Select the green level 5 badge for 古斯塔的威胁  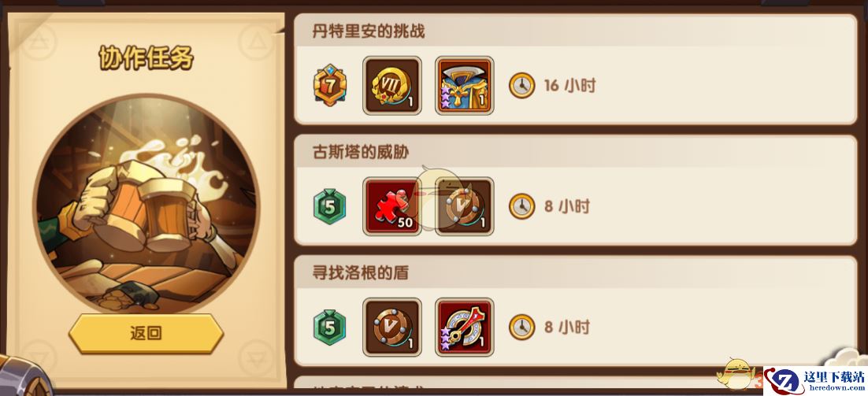pos(329,207)
